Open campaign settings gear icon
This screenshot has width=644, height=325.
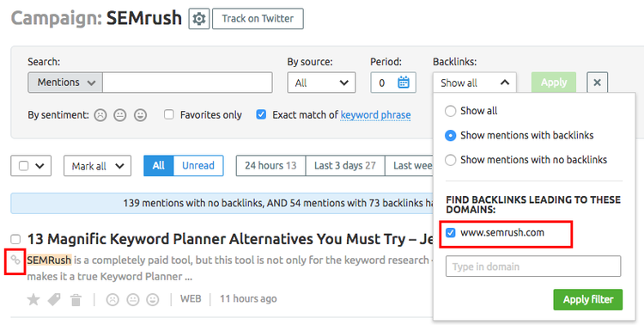199,19
